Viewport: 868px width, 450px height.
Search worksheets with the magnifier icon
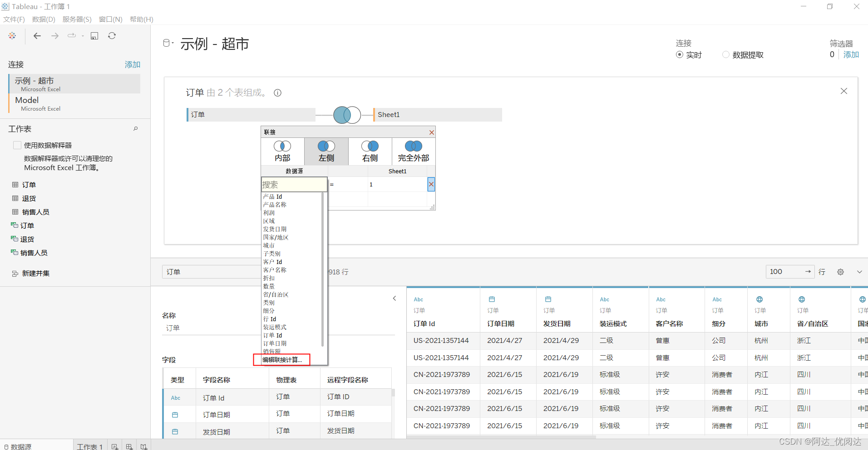(135, 129)
